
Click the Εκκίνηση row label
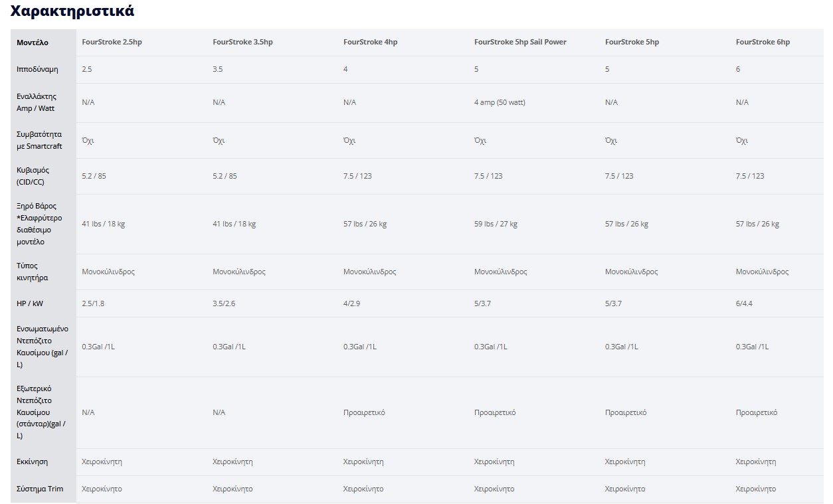click(33, 462)
